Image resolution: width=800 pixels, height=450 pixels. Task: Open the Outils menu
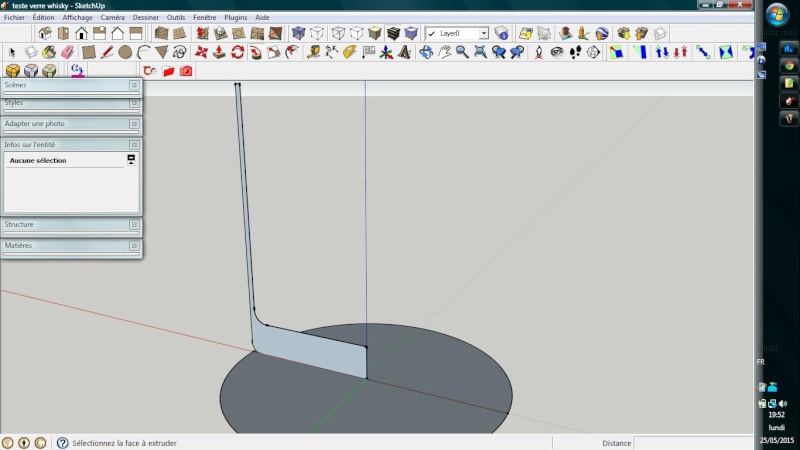click(x=176, y=17)
